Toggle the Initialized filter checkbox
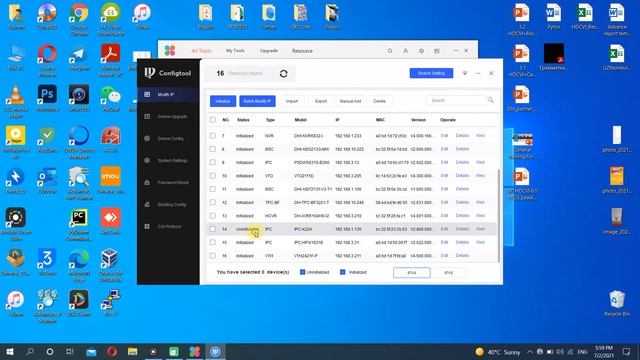This screenshot has width=640, height=360. pos(342,272)
